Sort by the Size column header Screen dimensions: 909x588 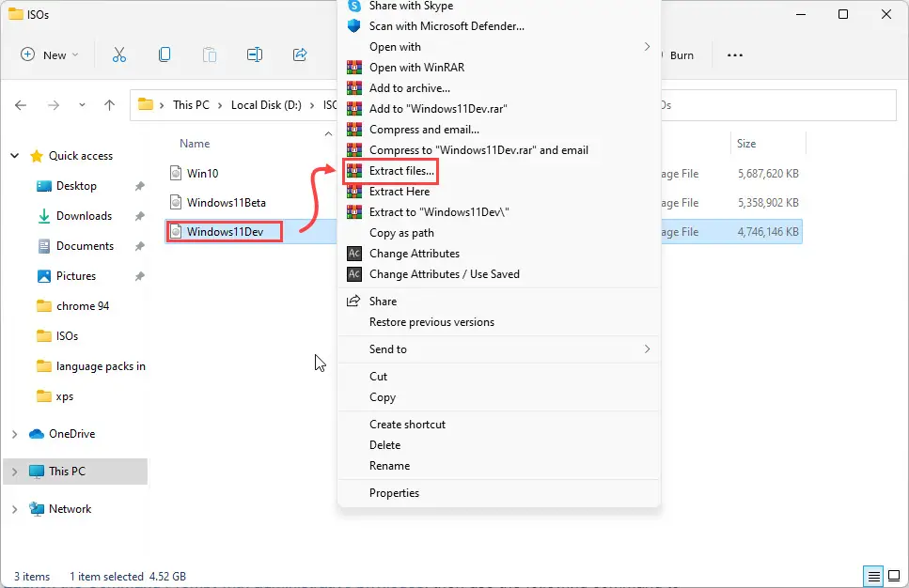[x=746, y=144]
